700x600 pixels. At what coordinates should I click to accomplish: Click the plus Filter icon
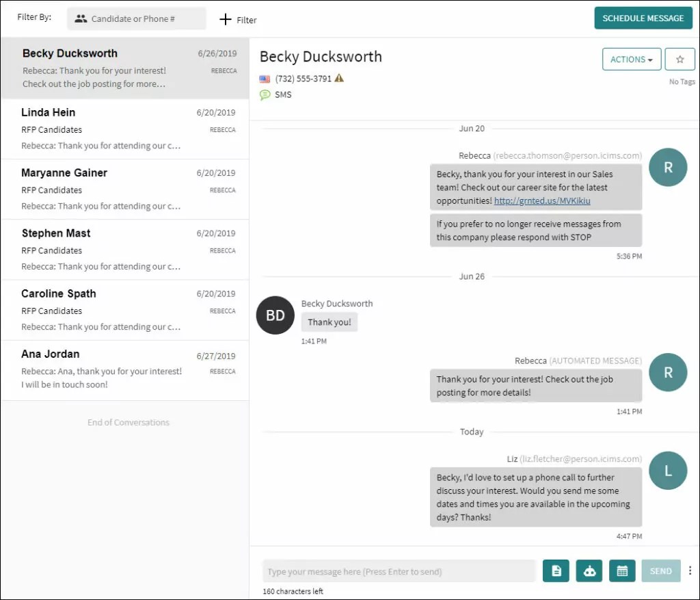(x=226, y=19)
